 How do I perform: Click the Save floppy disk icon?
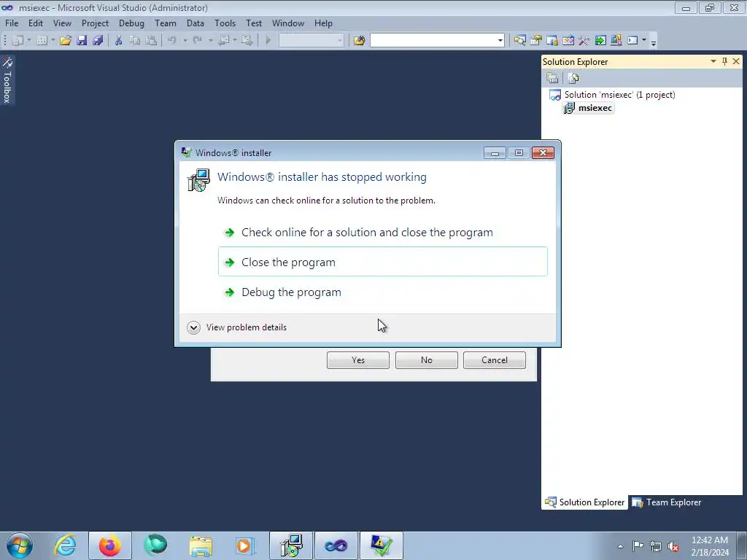click(82, 41)
